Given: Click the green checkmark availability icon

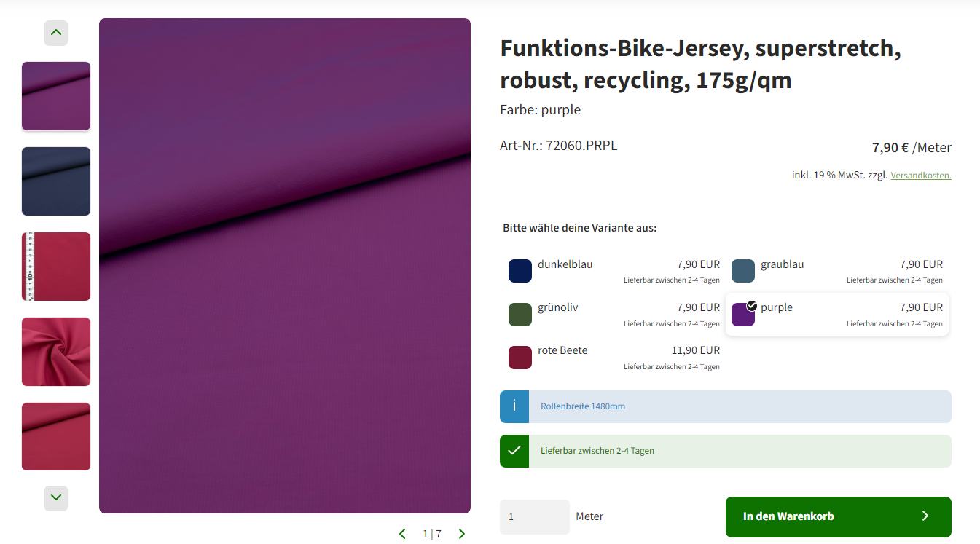Looking at the screenshot, I should 514,451.
